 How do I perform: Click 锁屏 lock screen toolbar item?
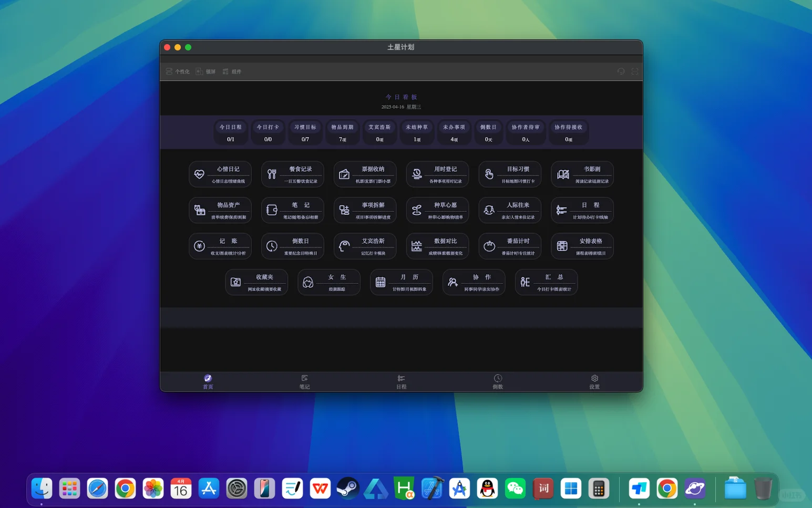[x=206, y=71]
